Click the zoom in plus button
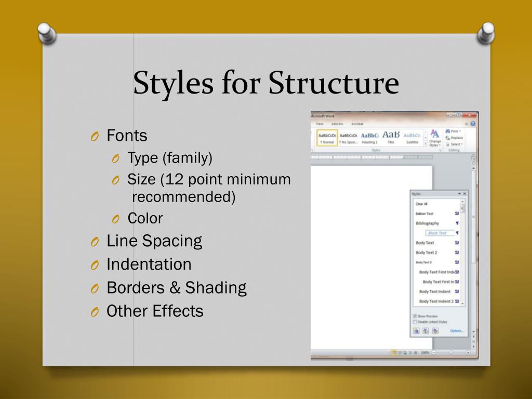The width and height of the screenshot is (532, 399). click(x=468, y=353)
